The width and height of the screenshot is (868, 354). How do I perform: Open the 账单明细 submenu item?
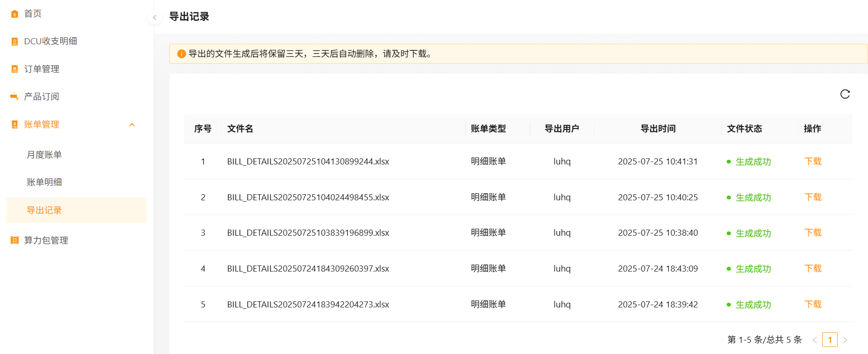coord(44,182)
